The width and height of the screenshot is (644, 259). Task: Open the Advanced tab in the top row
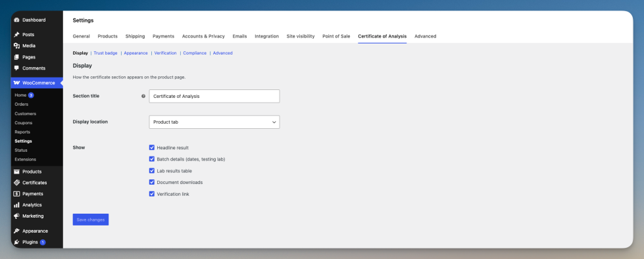pos(425,36)
